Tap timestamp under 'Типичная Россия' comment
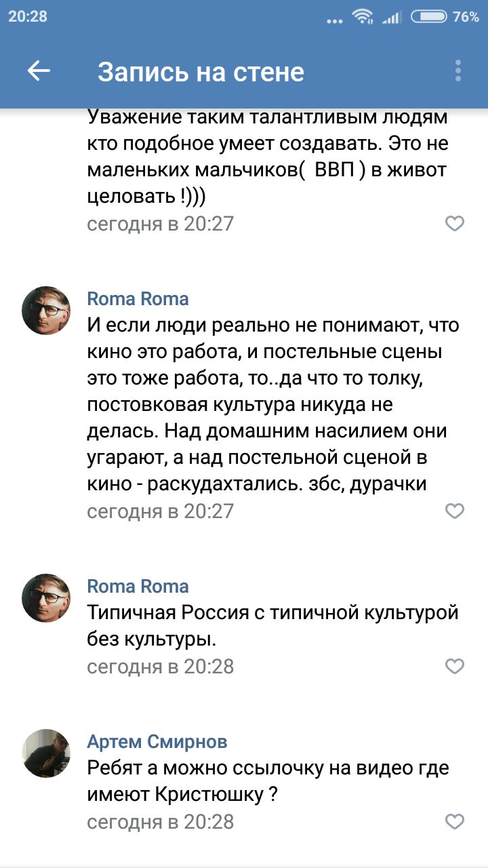The width and height of the screenshot is (488, 868). pos(161,667)
